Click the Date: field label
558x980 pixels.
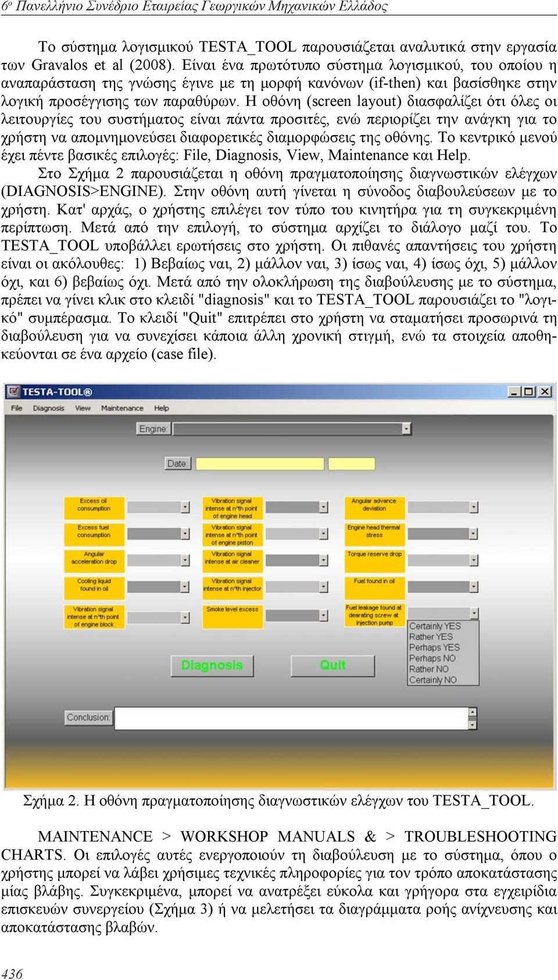(x=177, y=464)
